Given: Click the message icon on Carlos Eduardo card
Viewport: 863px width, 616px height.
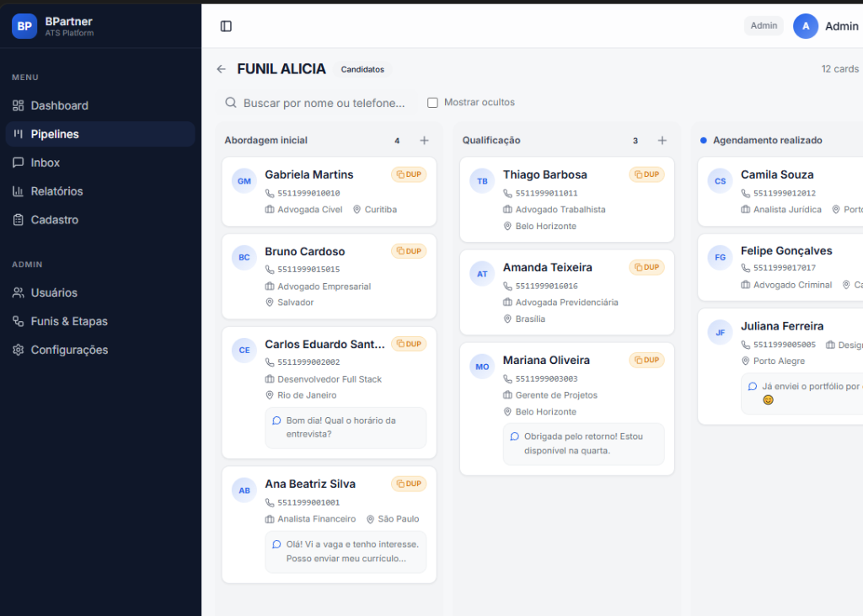Looking at the screenshot, I should (x=276, y=420).
